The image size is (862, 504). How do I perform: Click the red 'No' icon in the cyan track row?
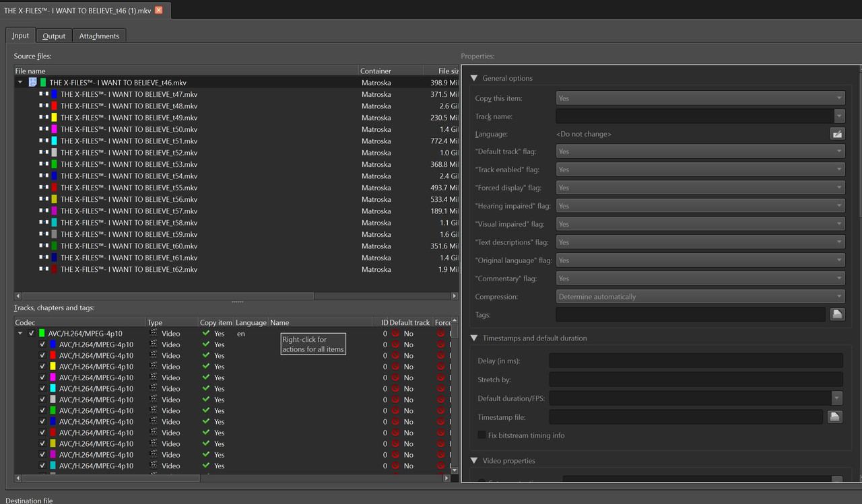pos(396,388)
